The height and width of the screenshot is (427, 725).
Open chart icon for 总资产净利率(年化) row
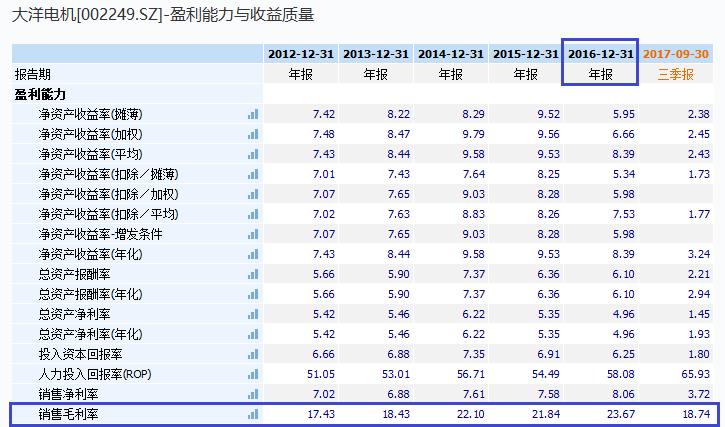253,334
